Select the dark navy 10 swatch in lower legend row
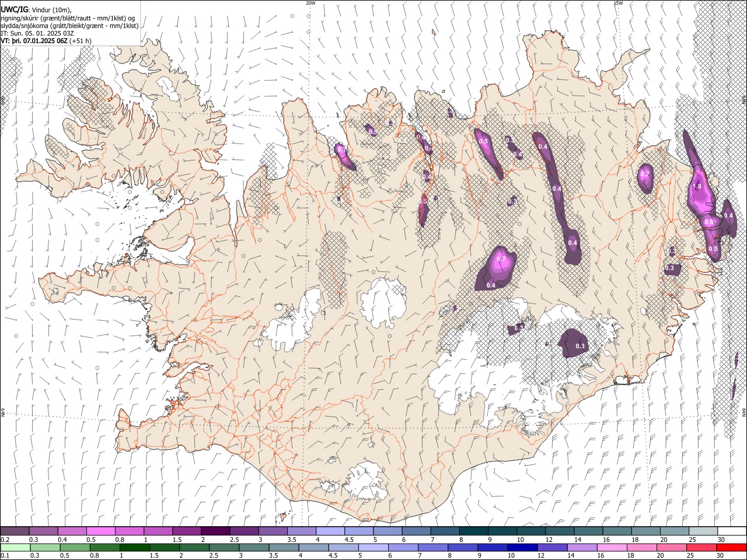 click(x=522, y=548)
